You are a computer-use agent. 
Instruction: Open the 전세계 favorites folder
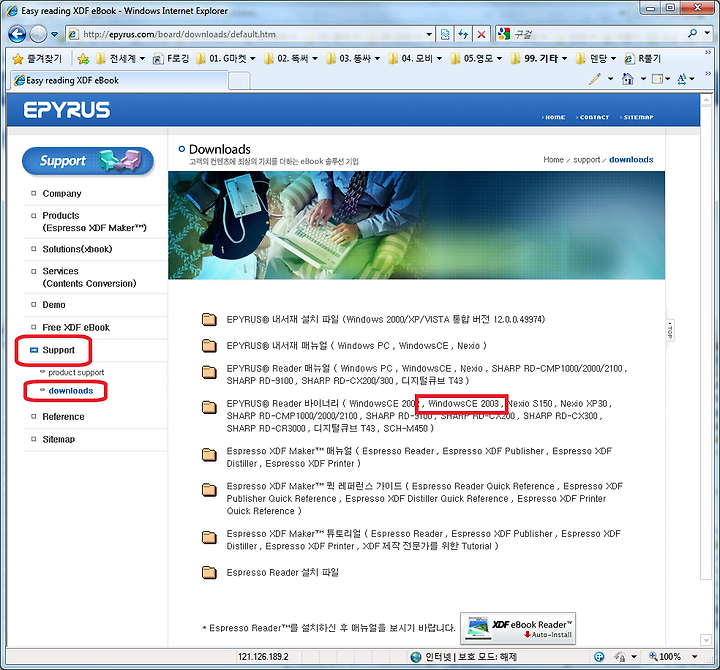[x=120, y=59]
